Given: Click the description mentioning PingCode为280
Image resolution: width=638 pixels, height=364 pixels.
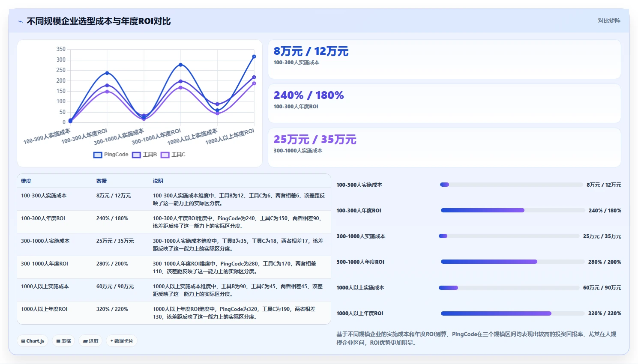Looking at the screenshot, I should click(235, 268).
